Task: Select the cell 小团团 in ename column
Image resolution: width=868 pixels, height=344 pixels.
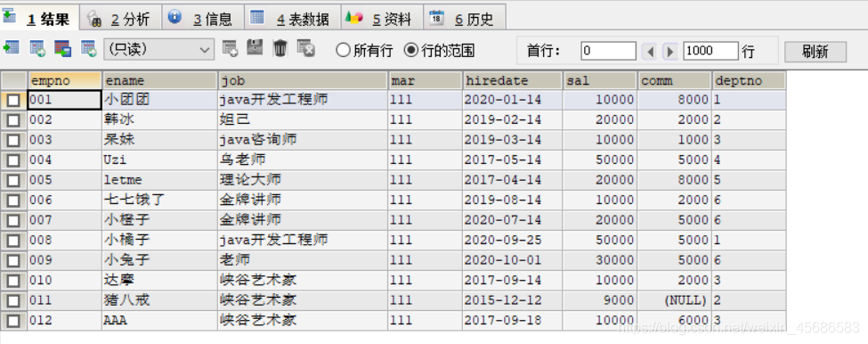Action: [x=160, y=101]
